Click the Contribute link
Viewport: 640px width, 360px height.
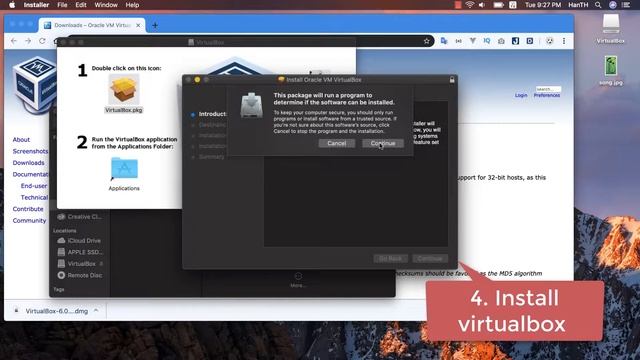(x=28, y=209)
